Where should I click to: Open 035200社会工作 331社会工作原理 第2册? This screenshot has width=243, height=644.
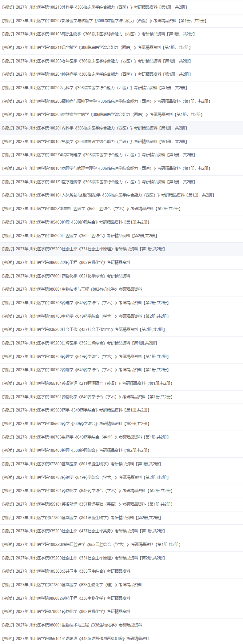click(x=83, y=558)
